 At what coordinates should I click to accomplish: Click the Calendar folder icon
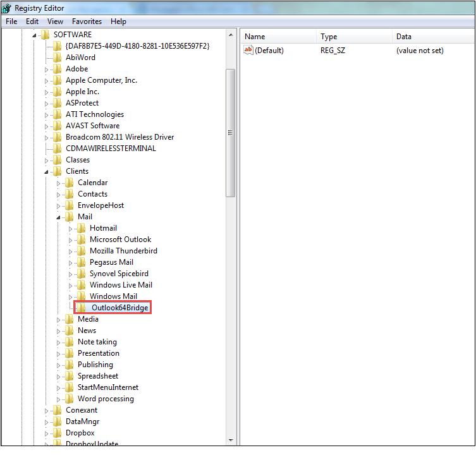click(x=69, y=183)
